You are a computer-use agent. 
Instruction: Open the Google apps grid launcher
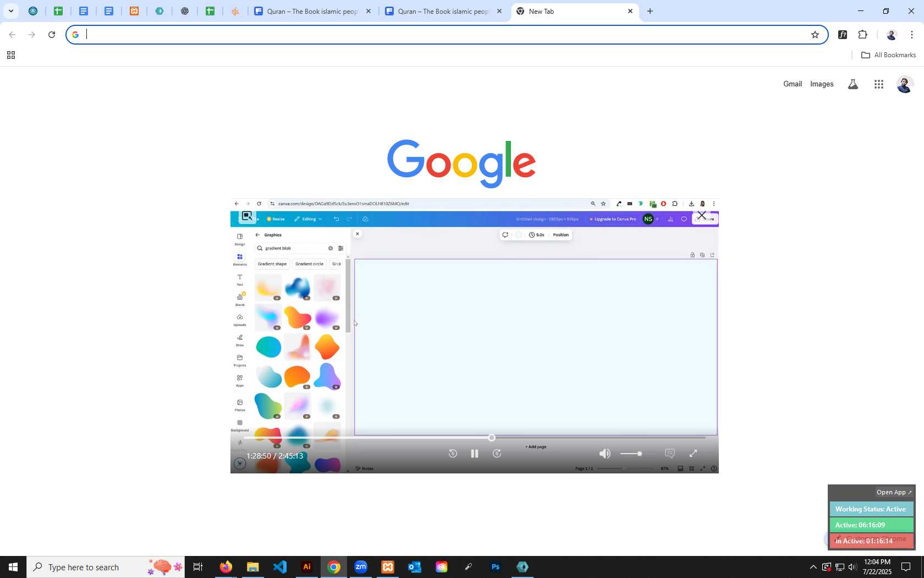[x=879, y=84]
